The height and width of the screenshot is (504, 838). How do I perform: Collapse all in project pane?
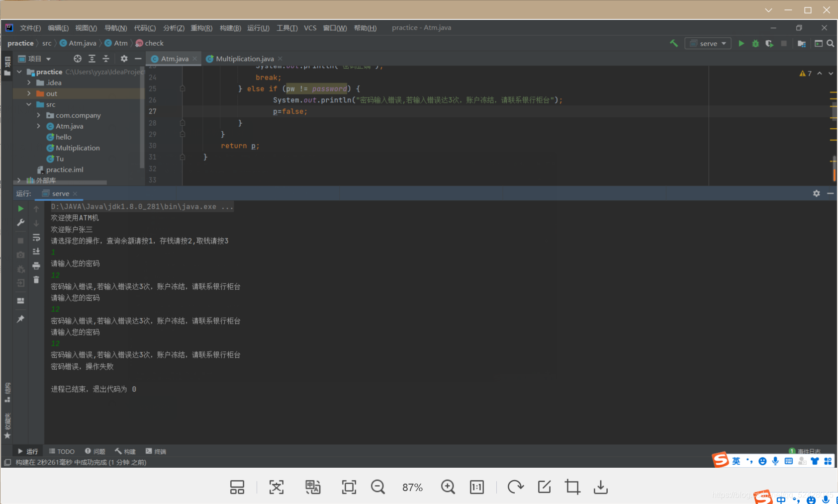106,59
